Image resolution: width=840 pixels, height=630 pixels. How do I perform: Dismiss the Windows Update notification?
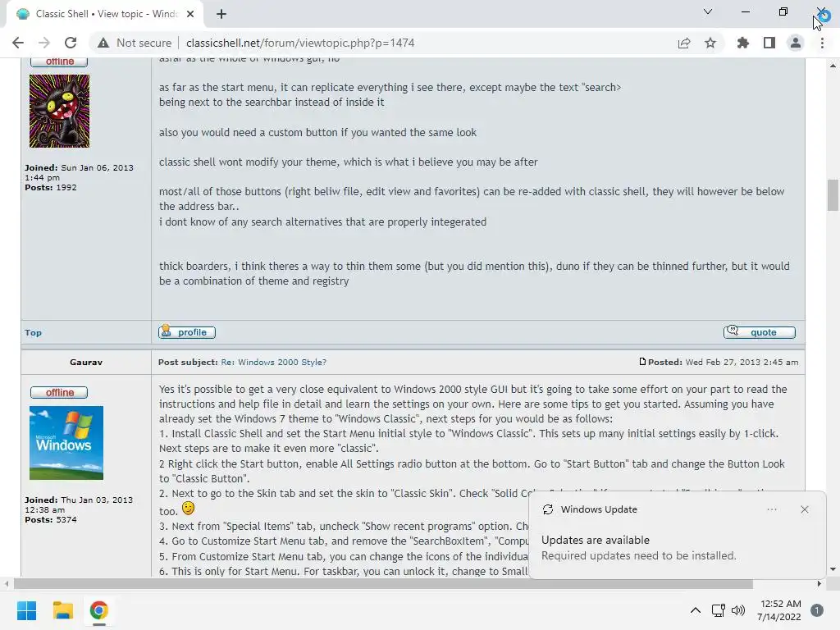click(805, 509)
